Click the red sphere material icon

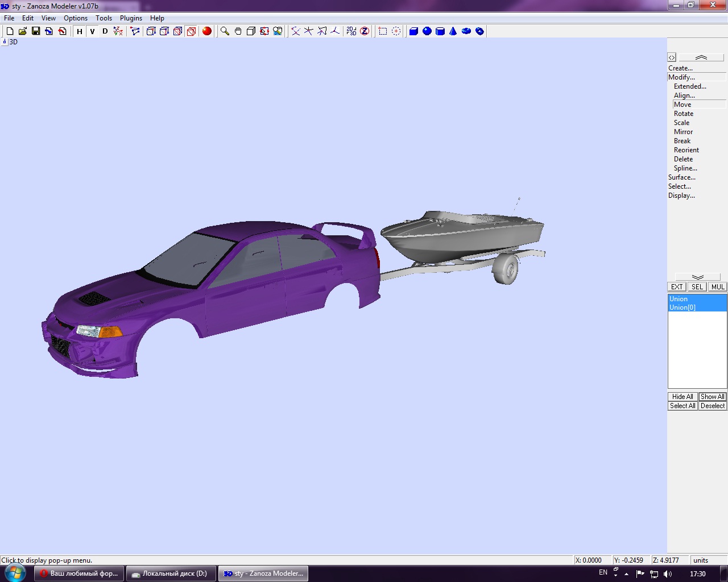207,31
